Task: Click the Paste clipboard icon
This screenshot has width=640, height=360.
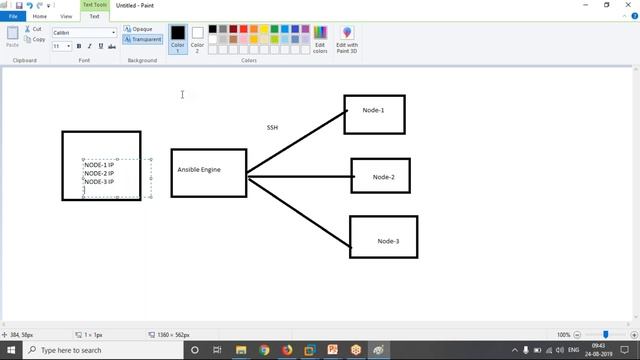Action: tap(12, 33)
